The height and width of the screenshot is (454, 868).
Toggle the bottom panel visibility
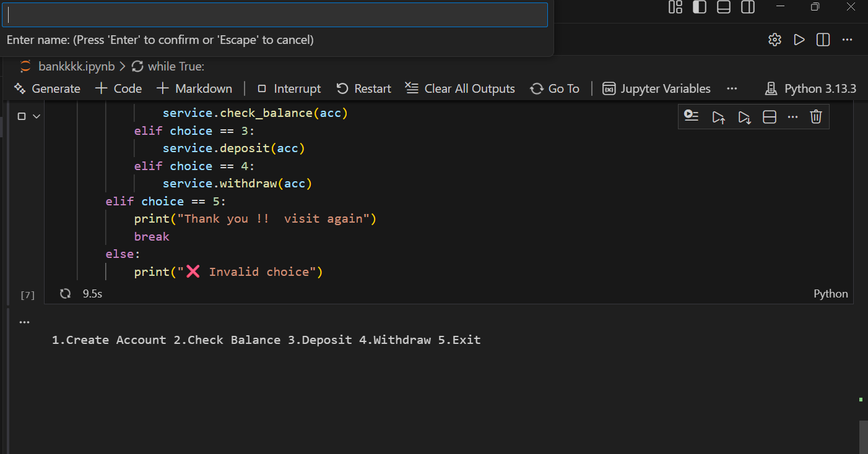(x=724, y=7)
